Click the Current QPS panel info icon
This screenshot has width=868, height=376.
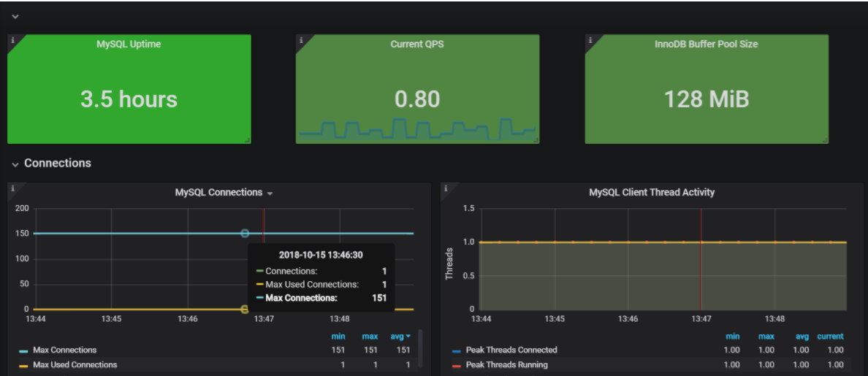300,40
